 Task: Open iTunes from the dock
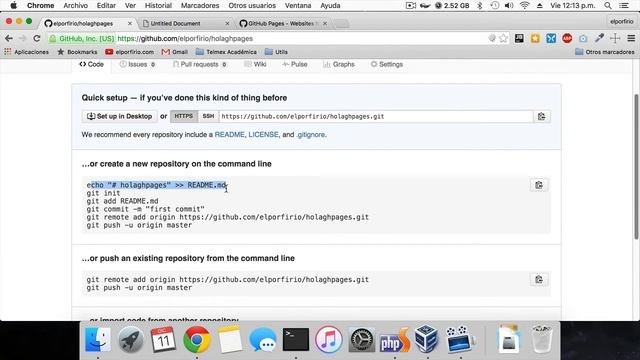tap(328, 339)
